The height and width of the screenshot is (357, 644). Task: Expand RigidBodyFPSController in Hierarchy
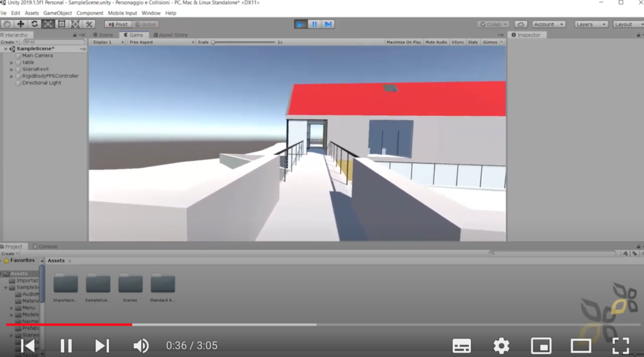click(x=11, y=76)
